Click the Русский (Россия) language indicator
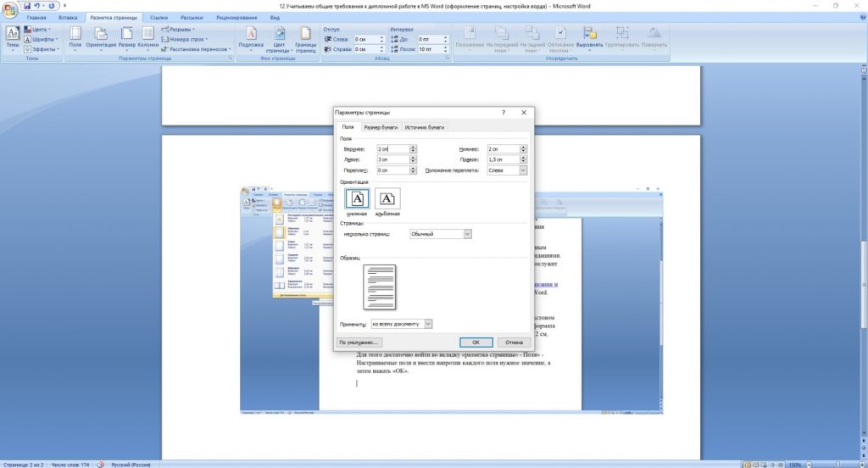The width and height of the screenshot is (868, 468). point(131,465)
